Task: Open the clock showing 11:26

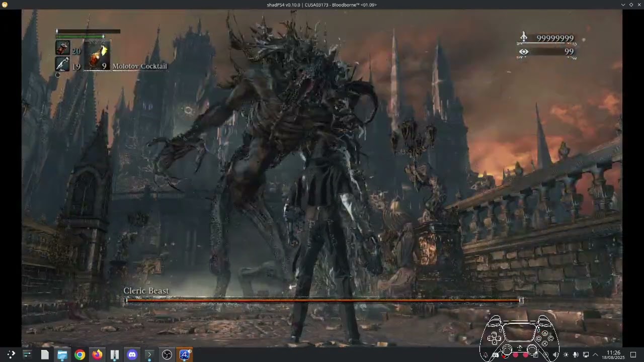Action: pyautogui.click(x=613, y=355)
